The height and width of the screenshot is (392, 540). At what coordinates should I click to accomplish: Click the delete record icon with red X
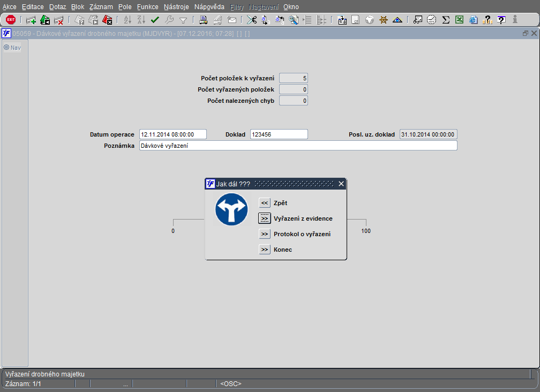click(58, 20)
